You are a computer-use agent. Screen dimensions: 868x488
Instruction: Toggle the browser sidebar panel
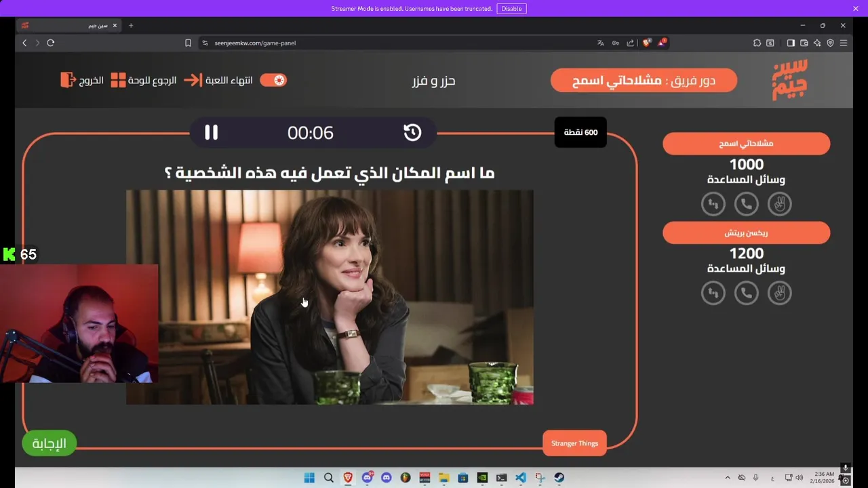(791, 43)
